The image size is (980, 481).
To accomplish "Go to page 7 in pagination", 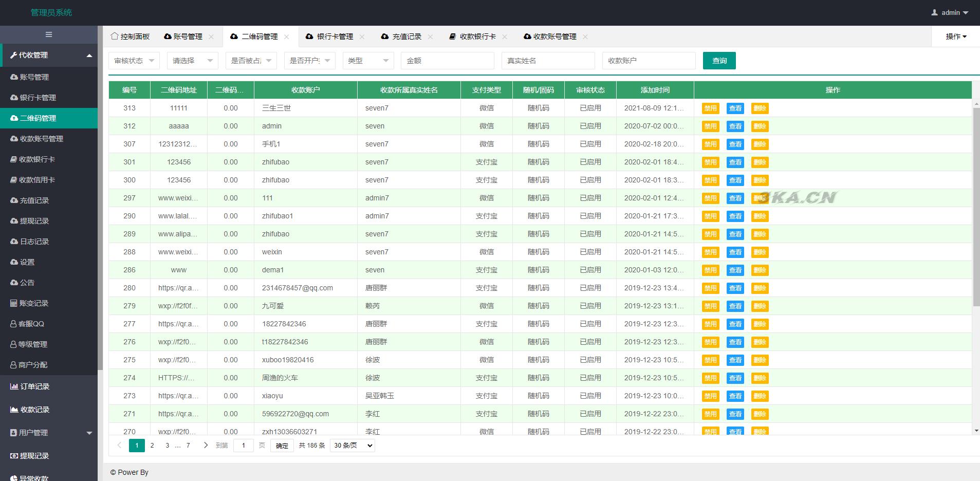I will click(x=188, y=446).
